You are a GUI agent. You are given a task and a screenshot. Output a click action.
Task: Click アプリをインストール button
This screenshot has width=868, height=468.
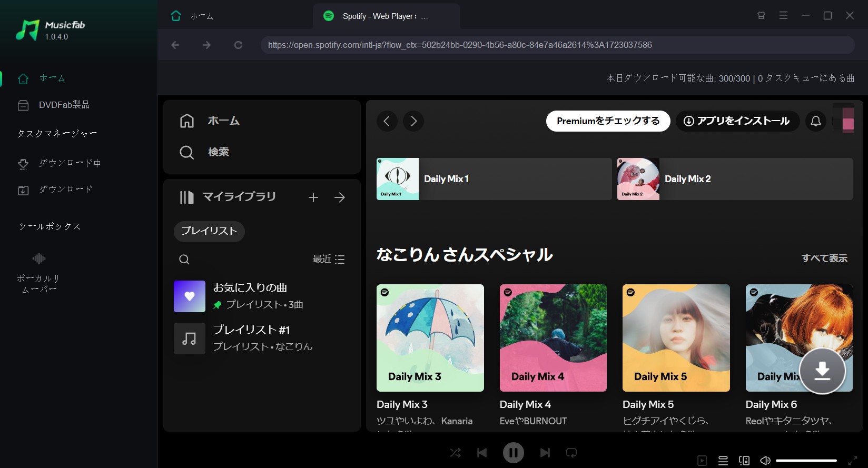(737, 121)
